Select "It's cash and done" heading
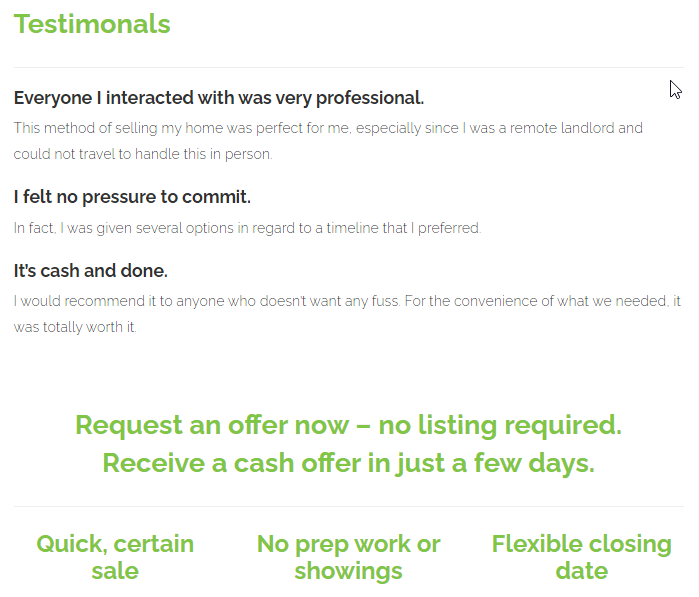Screen dimensions: 699x597 [90, 271]
